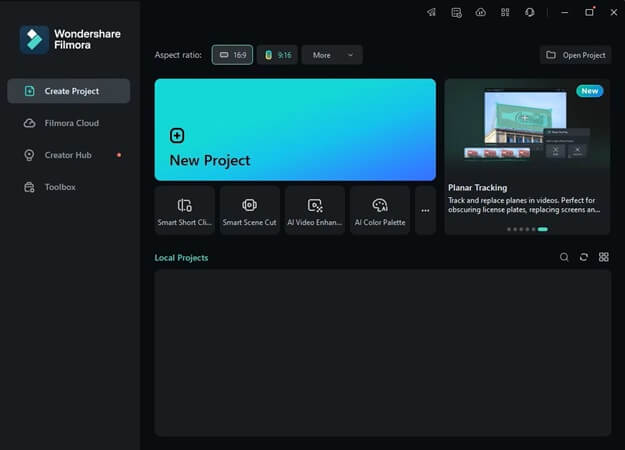This screenshot has width=625, height=450.
Task: Click the Filmora Cloud sidebar icon
Action: coord(29,123)
